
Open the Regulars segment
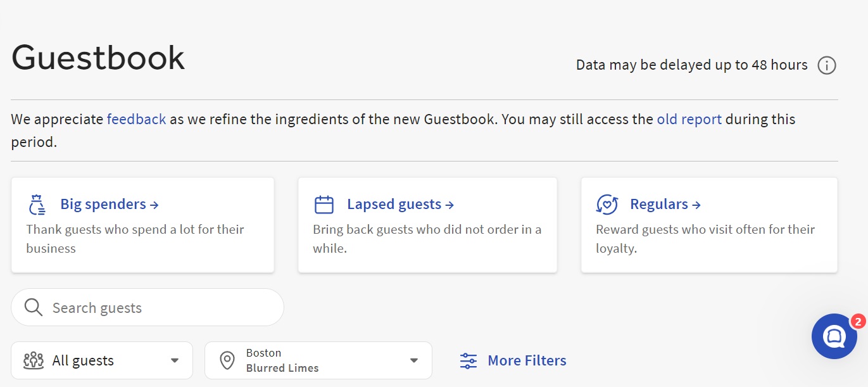664,205
